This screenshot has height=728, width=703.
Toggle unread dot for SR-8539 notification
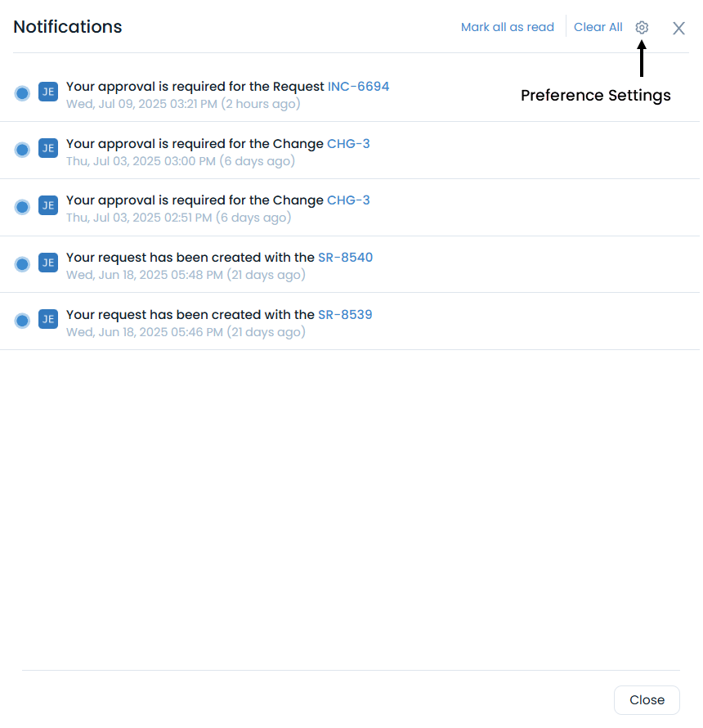pyautogui.click(x=22, y=321)
